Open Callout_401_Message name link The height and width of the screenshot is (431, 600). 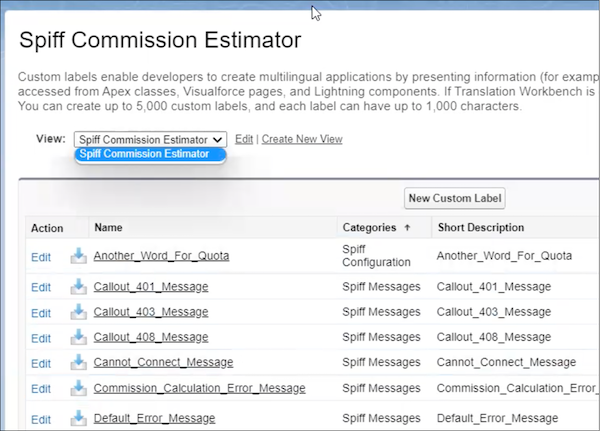(x=151, y=286)
